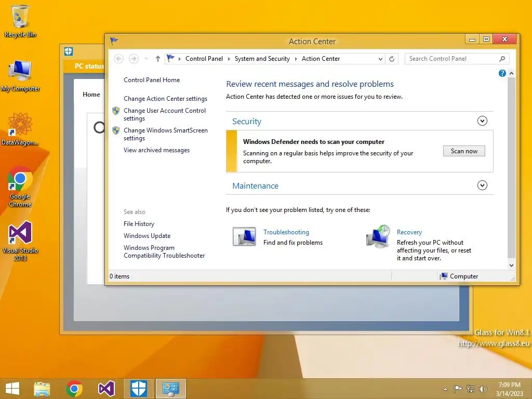Open the volume speaker icon in the tray

tap(483, 389)
